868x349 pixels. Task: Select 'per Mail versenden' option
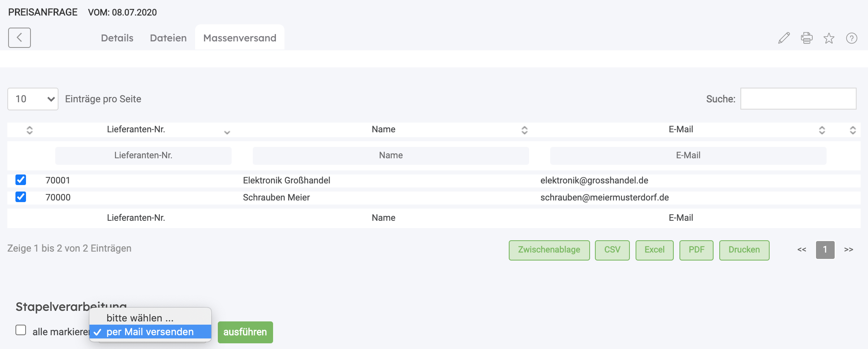click(x=150, y=332)
